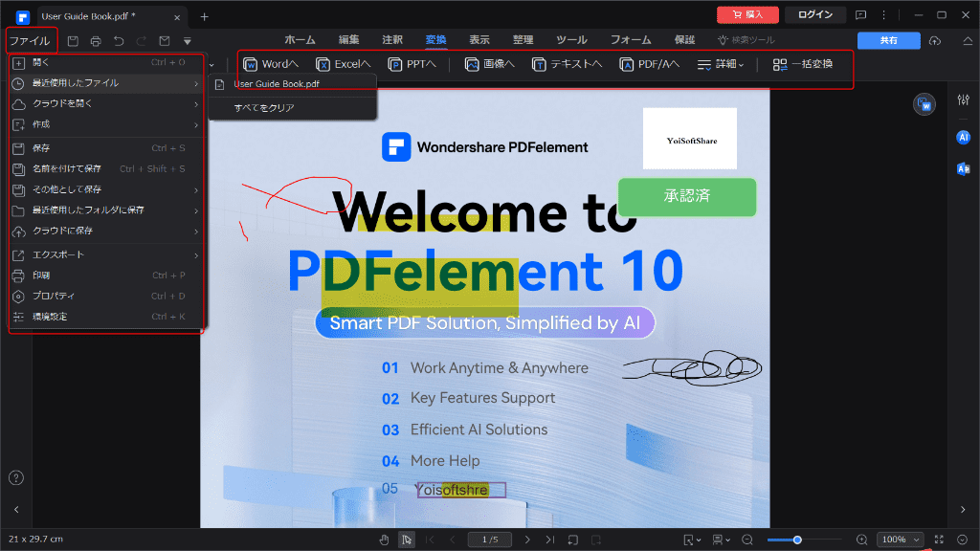Screen dimensions: 980x551
Task: Convert to Excel with Excelへ
Action: point(344,64)
